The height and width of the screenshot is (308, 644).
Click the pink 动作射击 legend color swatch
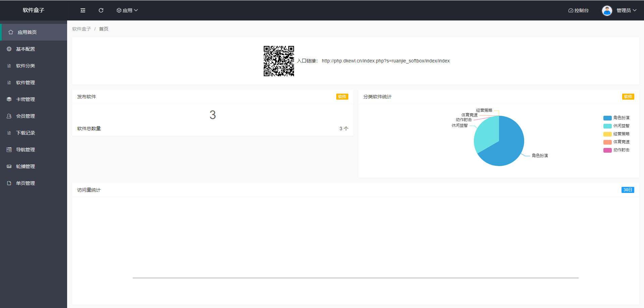[607, 150]
